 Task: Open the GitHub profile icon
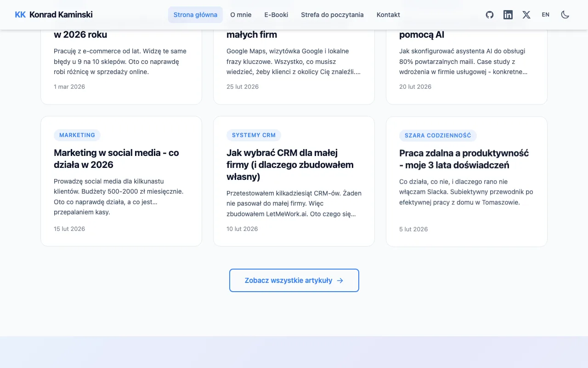coord(490,15)
